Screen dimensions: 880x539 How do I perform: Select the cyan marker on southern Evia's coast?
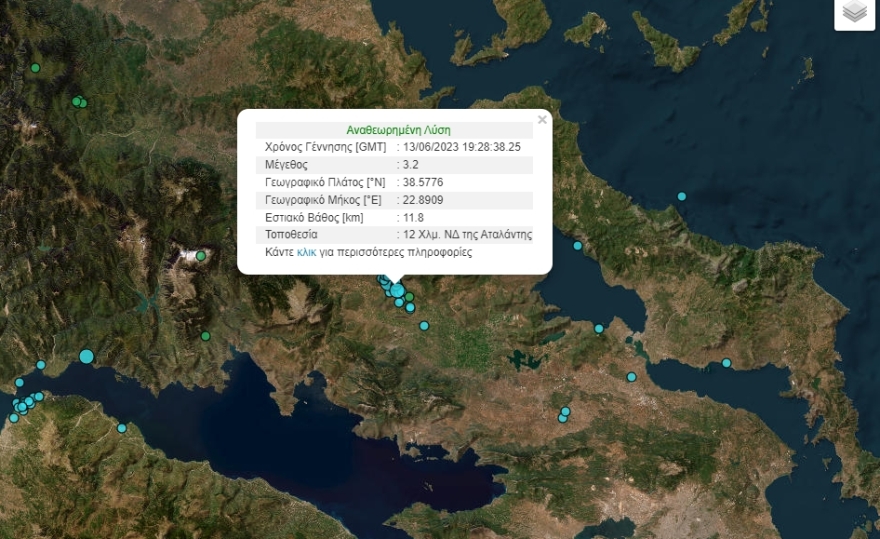click(x=726, y=363)
